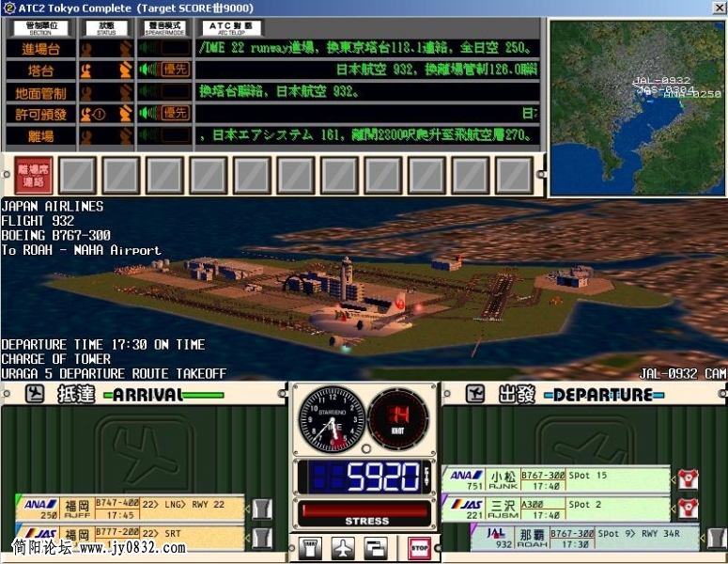Toggle the blank priority box in 進場台 row

pos(176,48)
